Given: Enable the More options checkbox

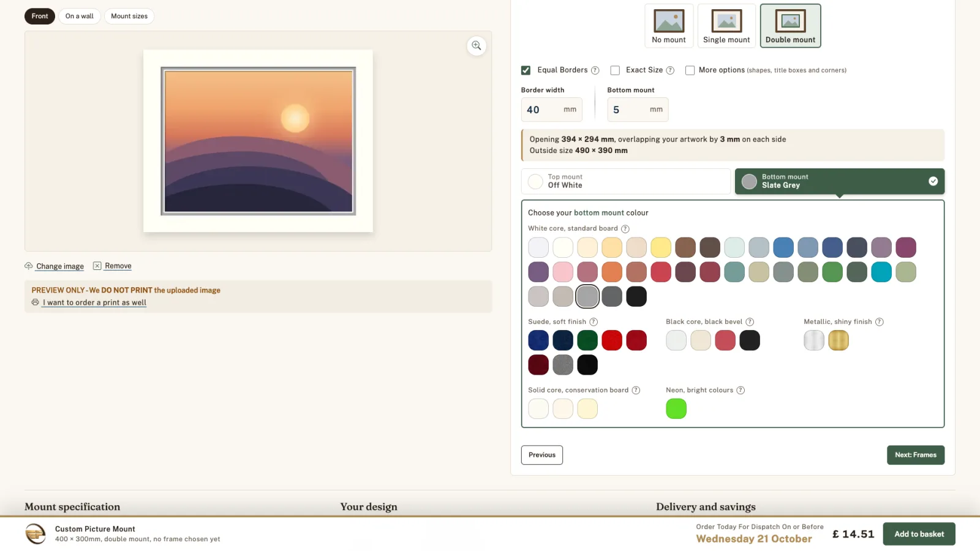Looking at the screenshot, I should pos(690,70).
